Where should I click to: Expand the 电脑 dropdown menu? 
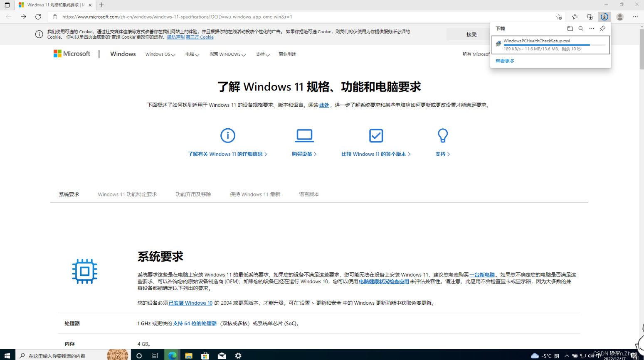point(192,54)
